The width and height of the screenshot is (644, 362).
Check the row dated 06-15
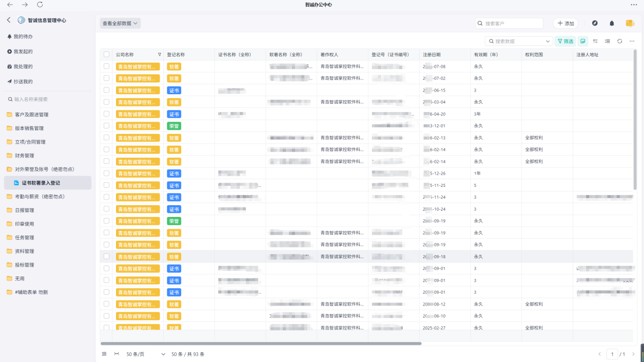[x=106, y=90]
